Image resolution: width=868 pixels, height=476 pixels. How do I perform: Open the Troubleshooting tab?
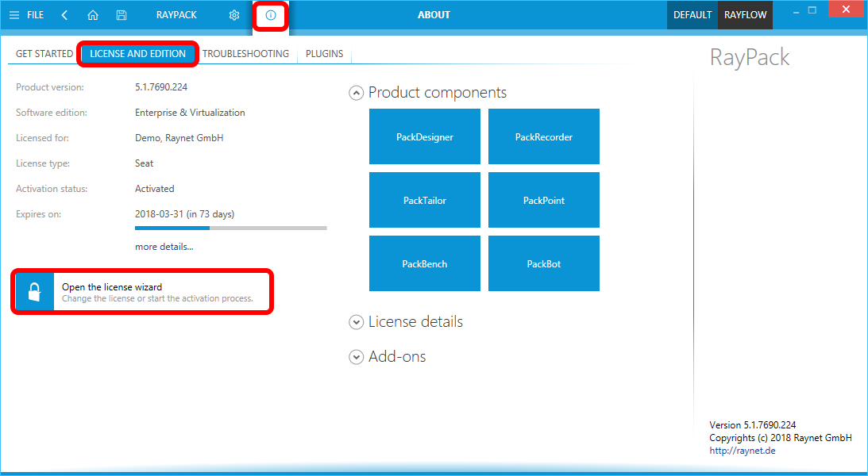[245, 54]
